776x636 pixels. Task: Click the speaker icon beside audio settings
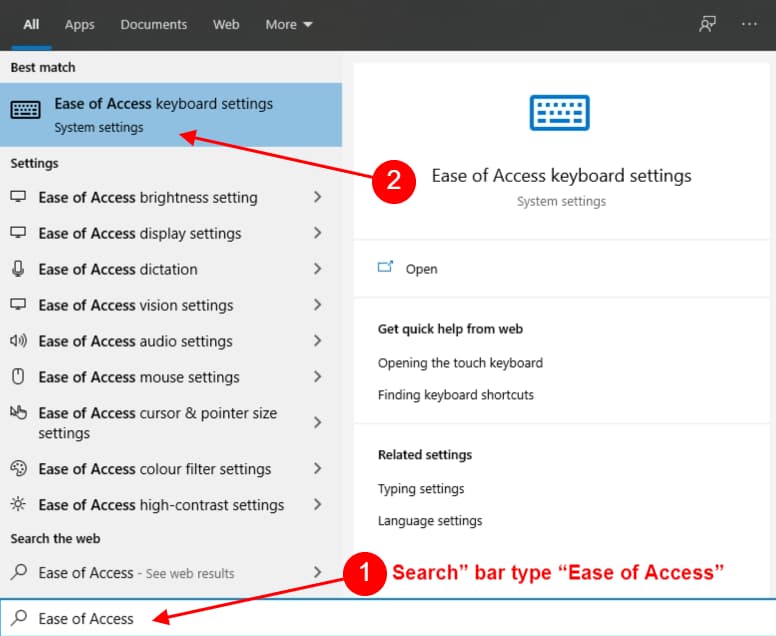[x=18, y=341]
